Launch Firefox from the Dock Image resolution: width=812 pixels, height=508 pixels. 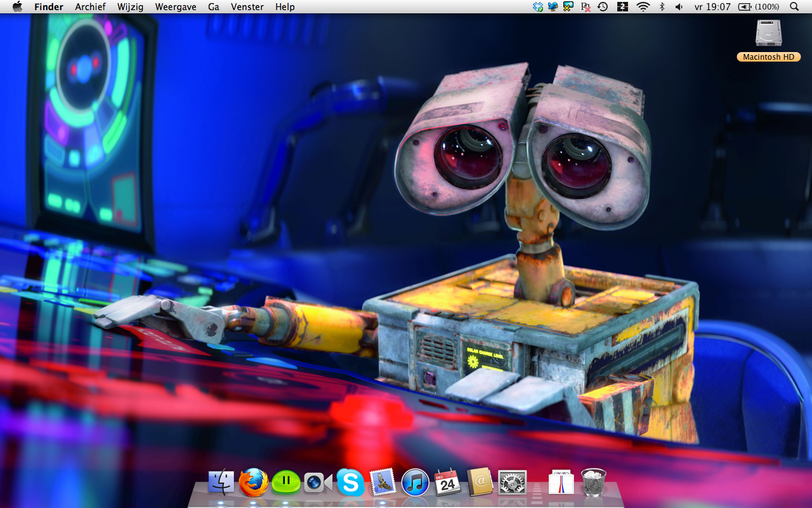pyautogui.click(x=254, y=483)
